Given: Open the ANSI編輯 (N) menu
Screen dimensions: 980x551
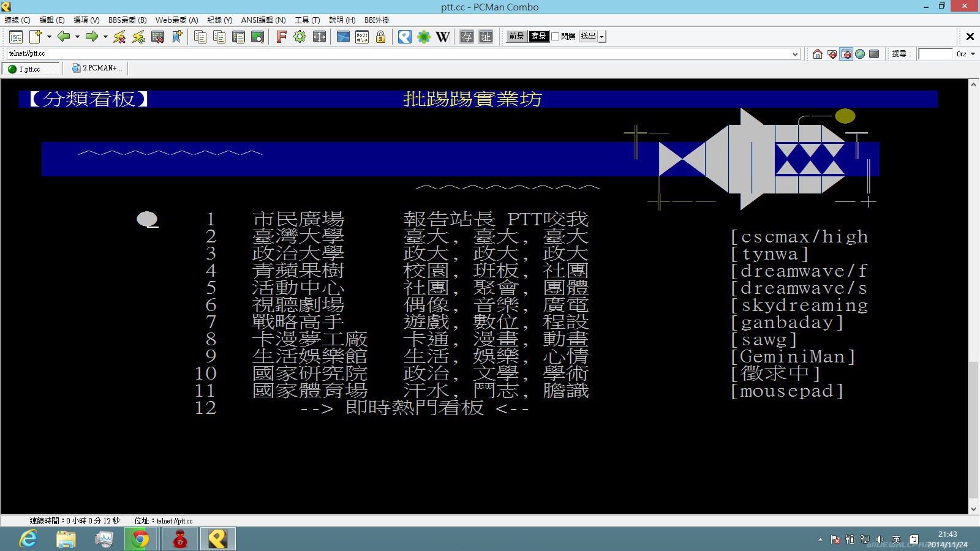Looking at the screenshot, I should (263, 20).
